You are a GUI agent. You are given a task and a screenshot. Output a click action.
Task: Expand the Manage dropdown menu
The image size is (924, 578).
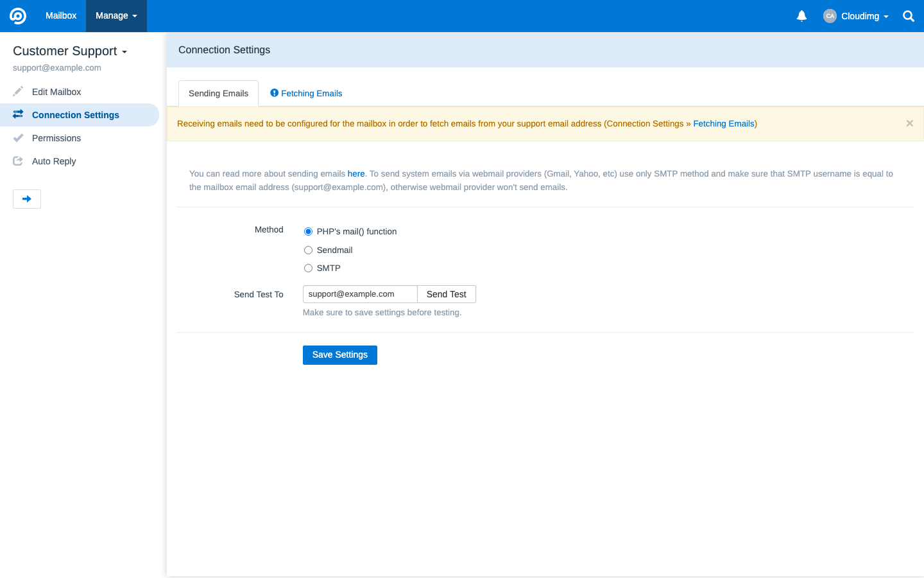pyautogui.click(x=116, y=16)
